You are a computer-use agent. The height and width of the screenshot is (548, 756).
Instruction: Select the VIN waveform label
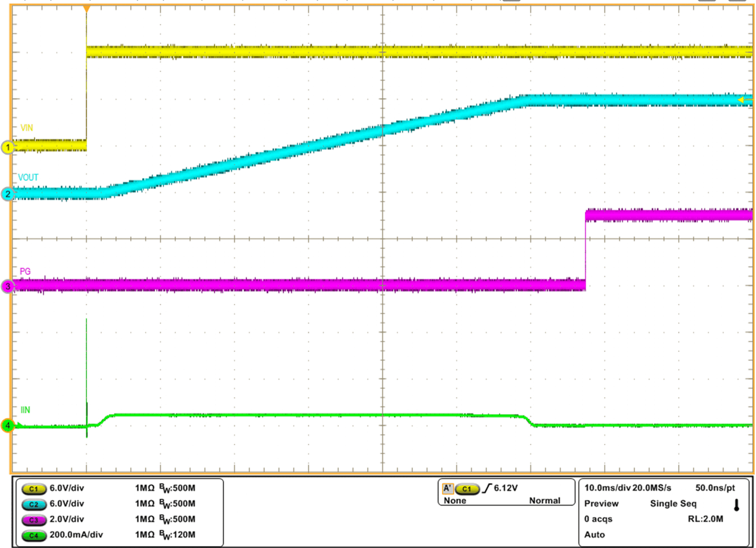(x=26, y=127)
